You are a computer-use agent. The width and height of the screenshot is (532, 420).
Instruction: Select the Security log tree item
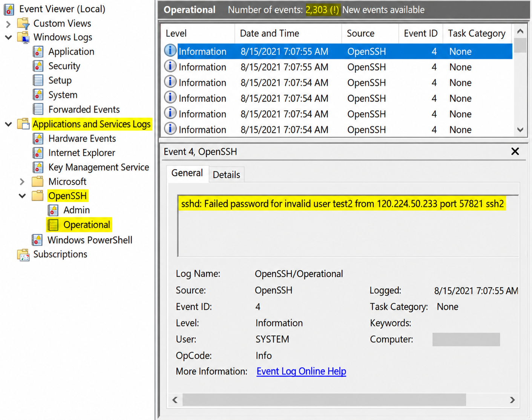64,66
